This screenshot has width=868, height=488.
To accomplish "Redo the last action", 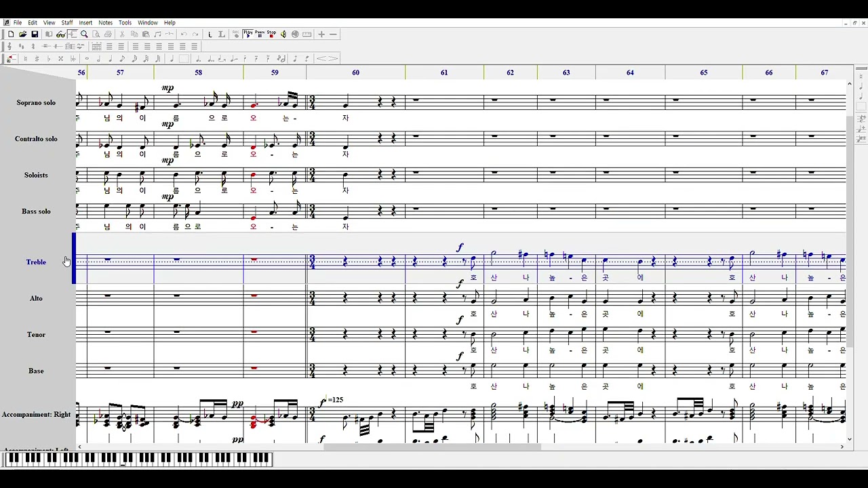I will (x=195, y=34).
